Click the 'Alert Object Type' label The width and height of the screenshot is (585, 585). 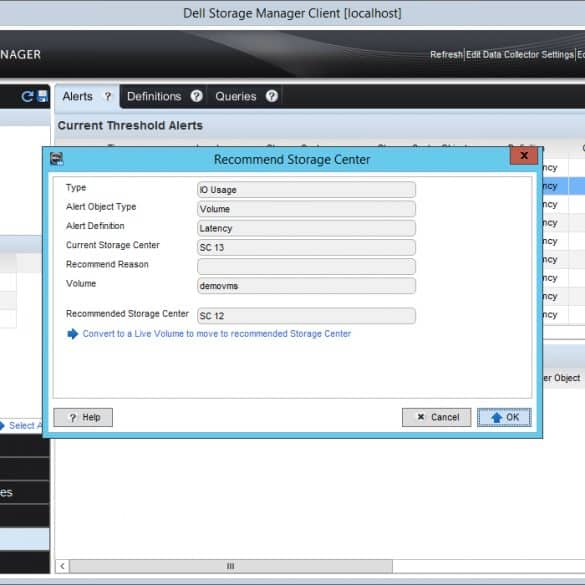[101, 207]
